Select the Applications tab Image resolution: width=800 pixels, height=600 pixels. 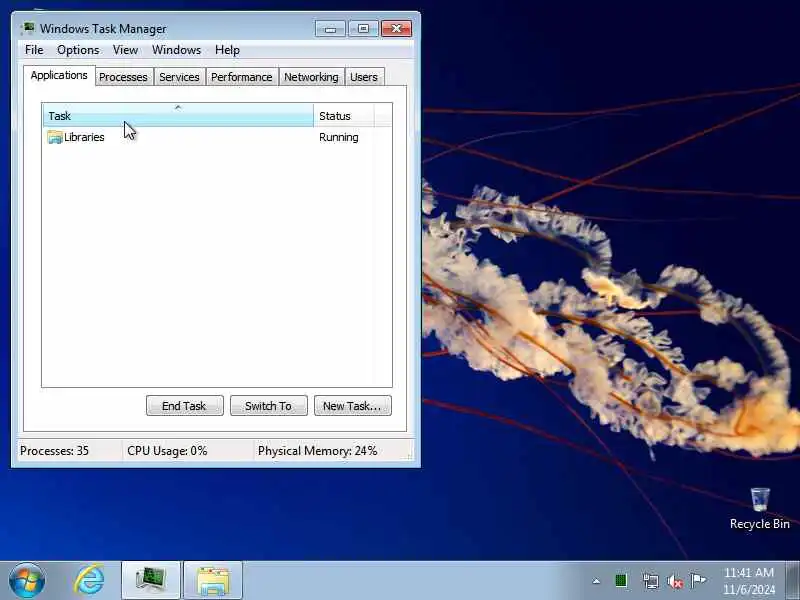pos(59,76)
